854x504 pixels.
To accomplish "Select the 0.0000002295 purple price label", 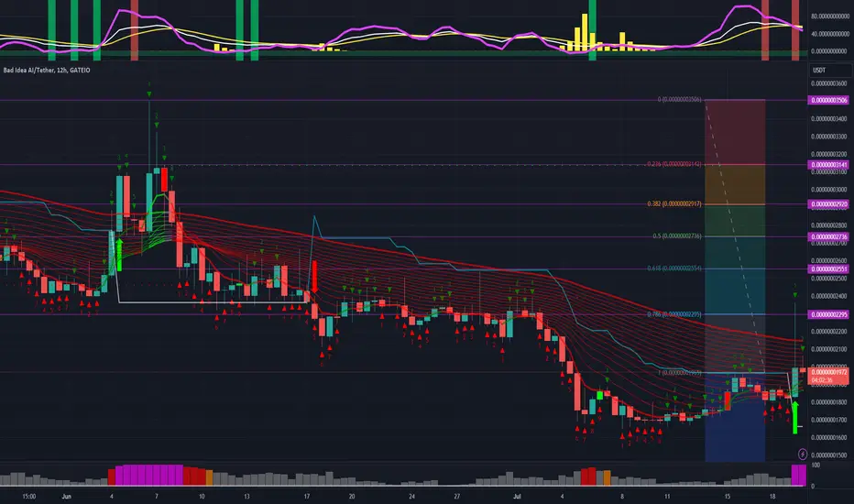I will coord(827,314).
